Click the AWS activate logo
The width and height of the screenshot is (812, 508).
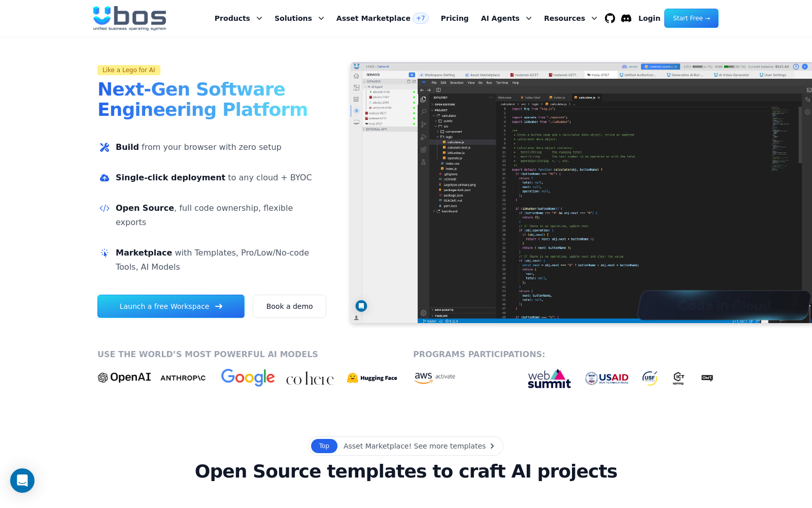click(x=435, y=377)
